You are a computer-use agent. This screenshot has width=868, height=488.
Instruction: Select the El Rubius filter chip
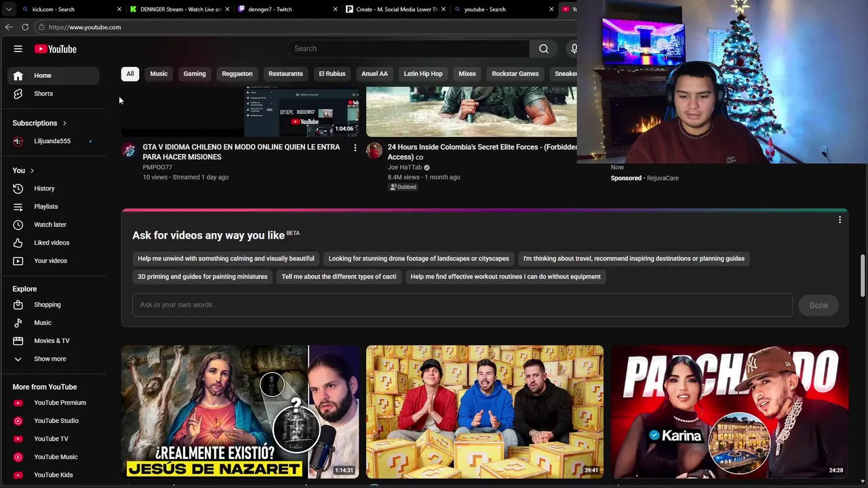332,74
